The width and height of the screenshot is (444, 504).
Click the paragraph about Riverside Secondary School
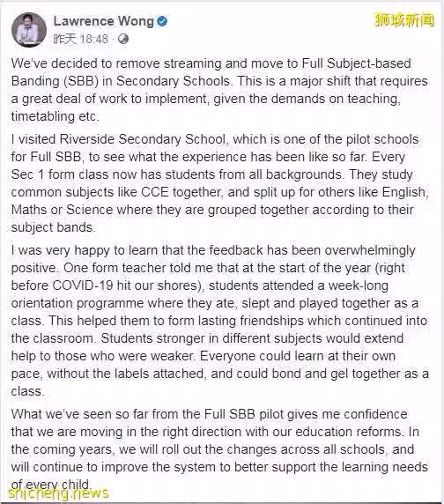click(219, 183)
